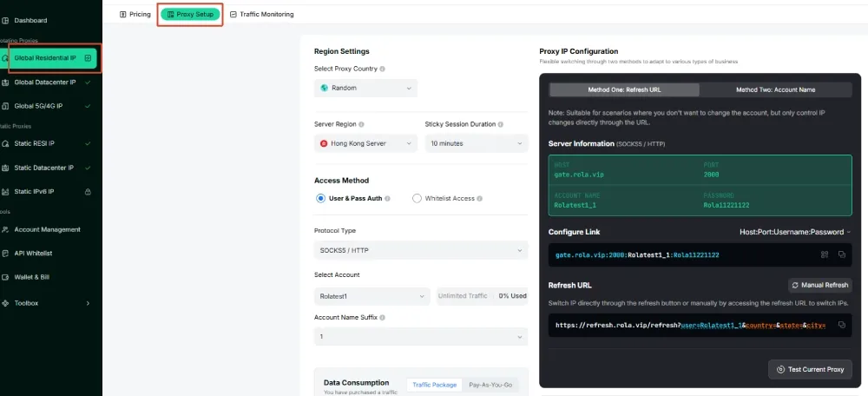The height and width of the screenshot is (396, 868).
Task: Expand the Toolbox submenu arrow
Action: click(x=88, y=303)
